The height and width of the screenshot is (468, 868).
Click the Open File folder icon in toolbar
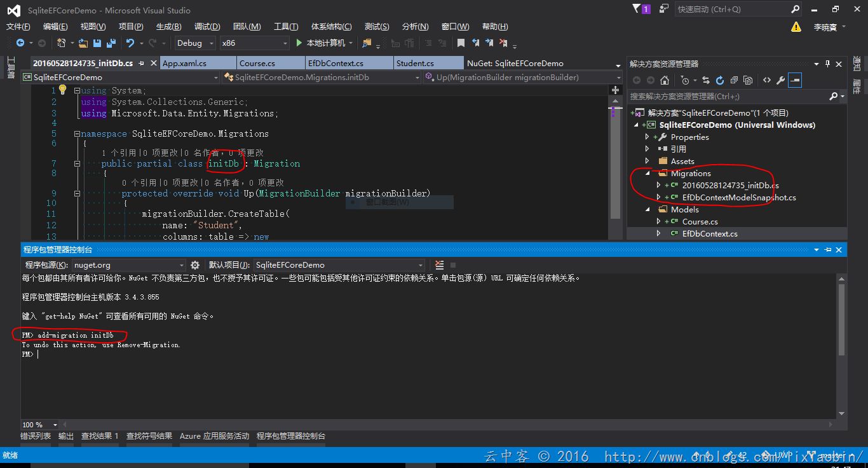coord(84,43)
